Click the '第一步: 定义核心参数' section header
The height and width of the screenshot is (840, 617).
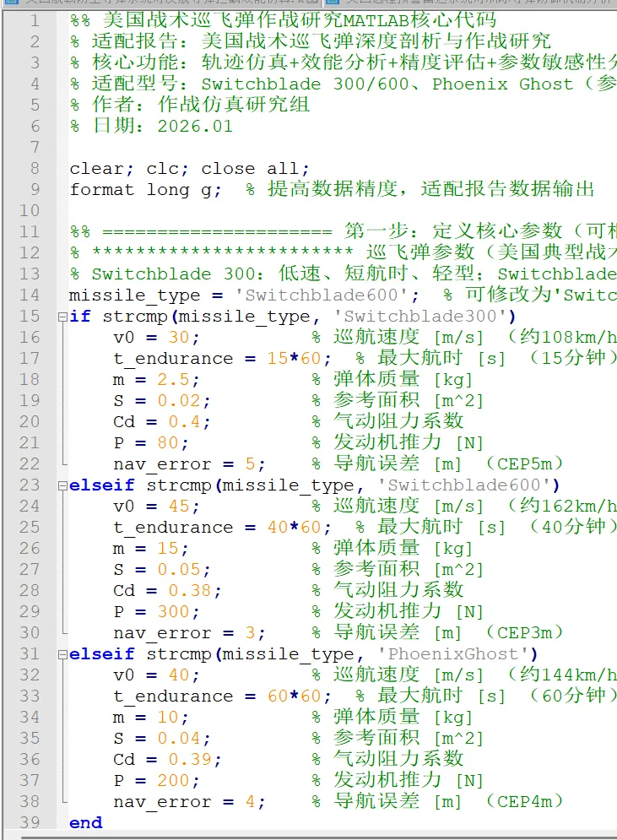[453, 231]
